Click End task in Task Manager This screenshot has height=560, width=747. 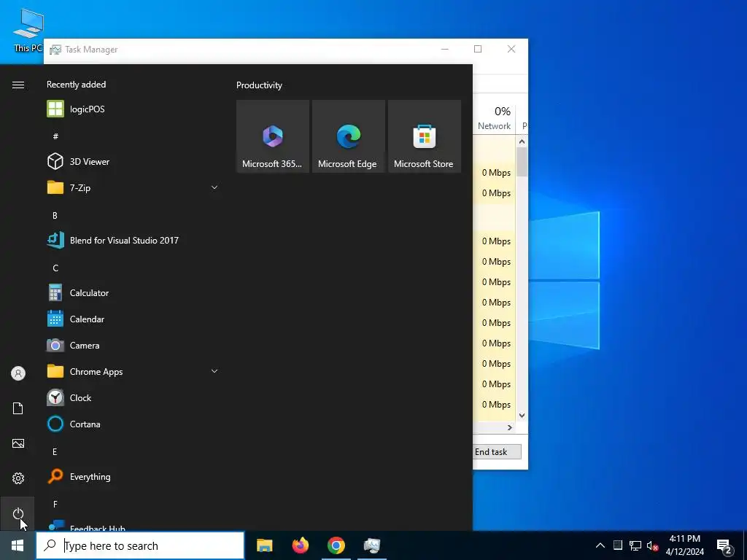click(x=497, y=452)
